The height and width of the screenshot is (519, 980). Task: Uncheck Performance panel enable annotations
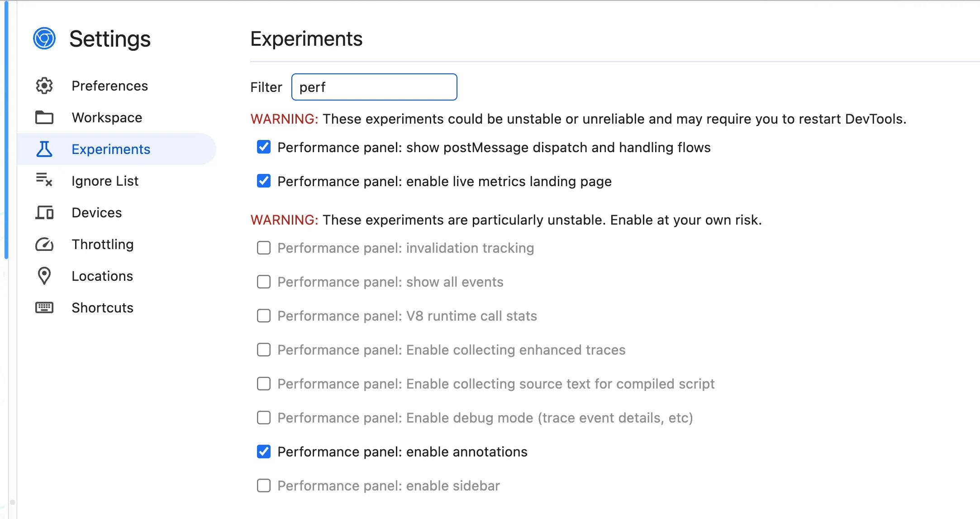pos(264,452)
